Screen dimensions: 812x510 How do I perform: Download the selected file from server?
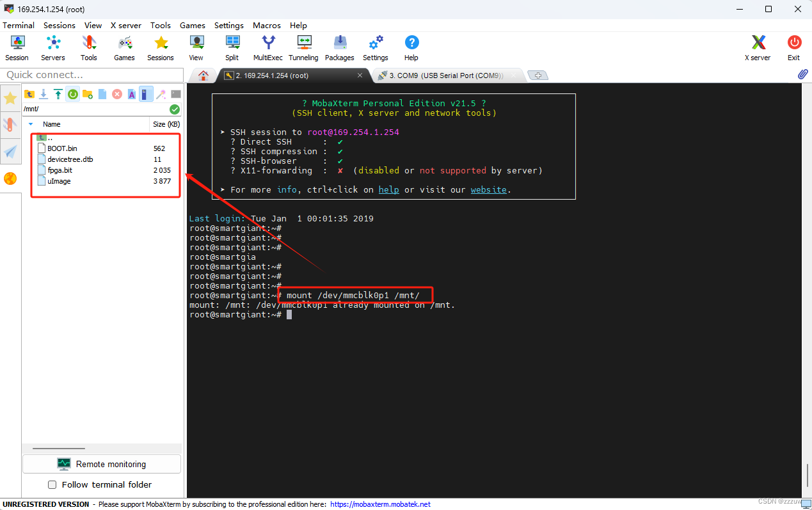coord(44,93)
